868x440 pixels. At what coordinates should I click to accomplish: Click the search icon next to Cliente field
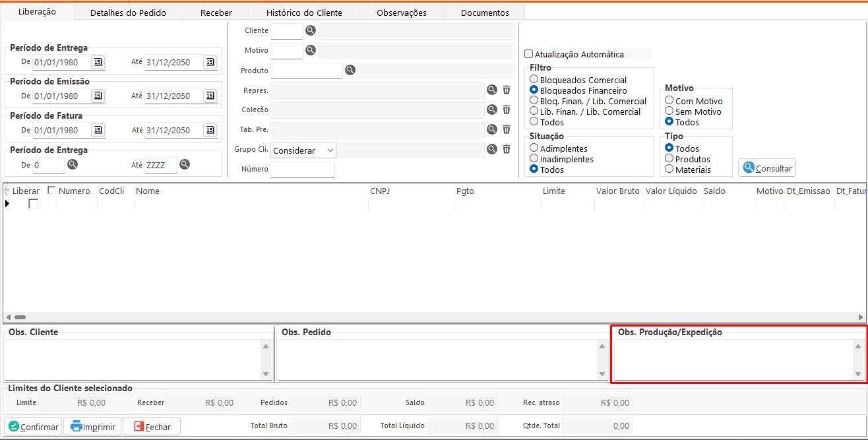click(310, 30)
